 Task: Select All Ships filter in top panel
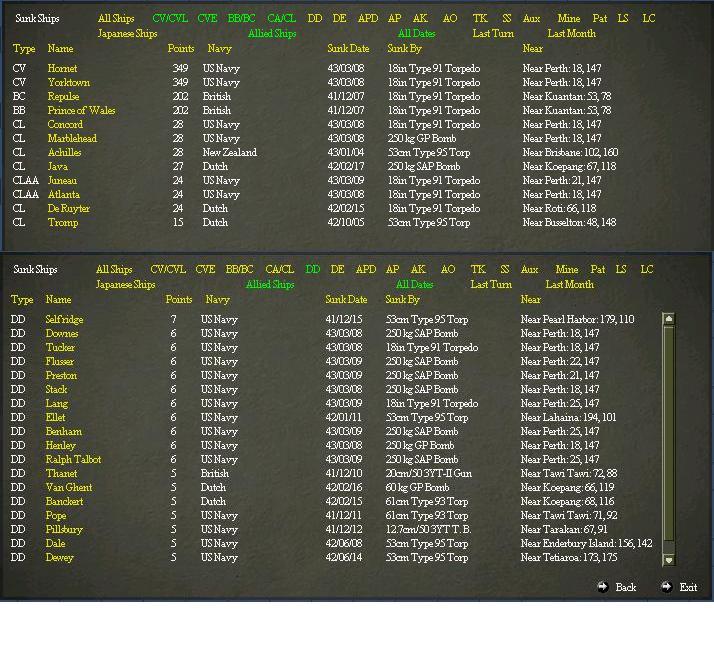pos(116,19)
